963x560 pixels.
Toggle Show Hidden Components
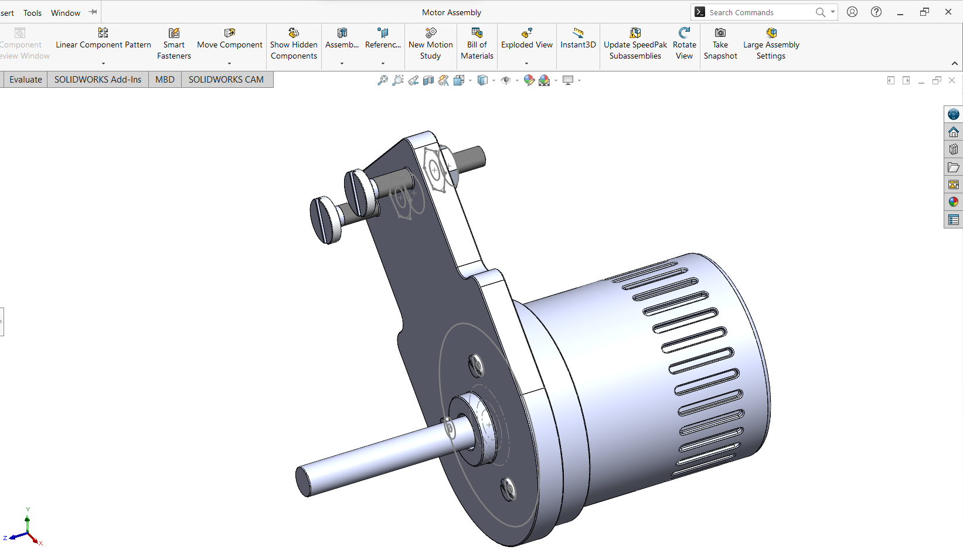[x=294, y=44]
